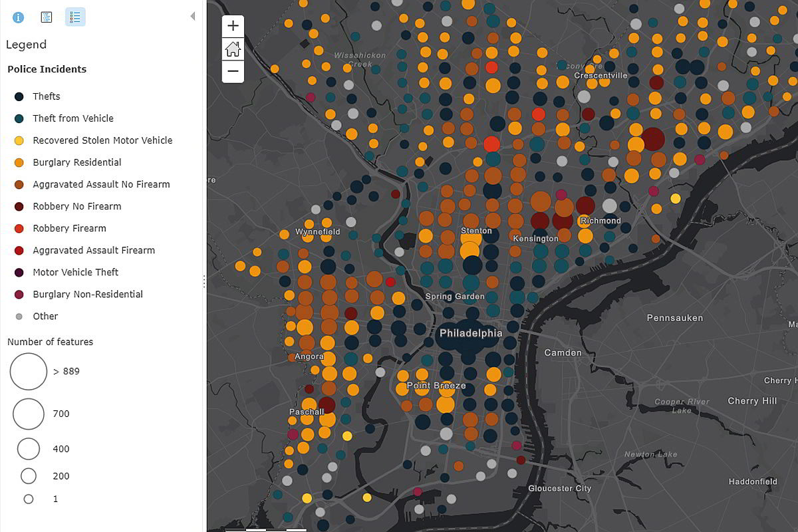Click the 400 features size circle
798x532 pixels.
coord(29,449)
